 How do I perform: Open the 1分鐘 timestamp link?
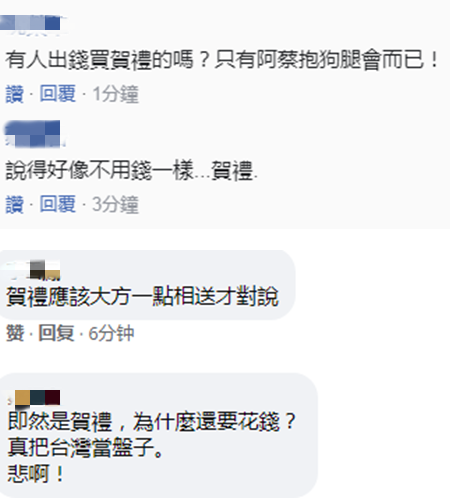point(115,94)
